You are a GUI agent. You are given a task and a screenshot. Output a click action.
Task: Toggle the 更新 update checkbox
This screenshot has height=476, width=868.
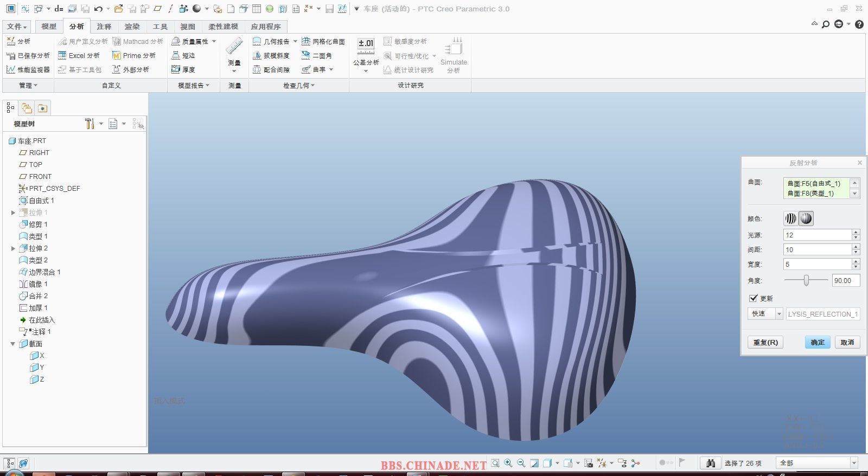[753, 298]
